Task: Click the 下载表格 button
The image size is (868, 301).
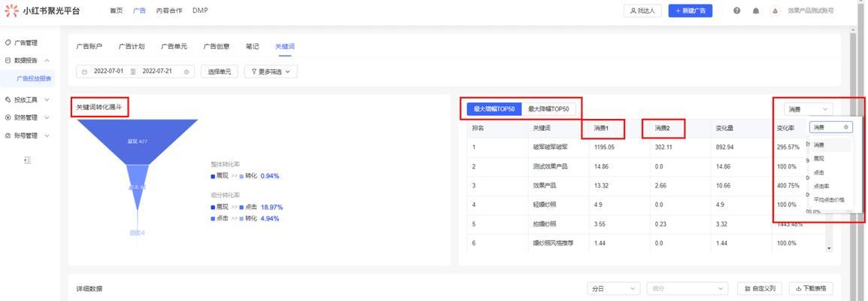Action: (x=810, y=288)
